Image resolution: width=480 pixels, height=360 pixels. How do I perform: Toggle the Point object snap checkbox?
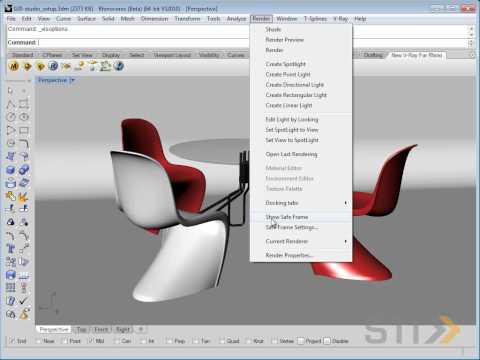tap(65, 341)
